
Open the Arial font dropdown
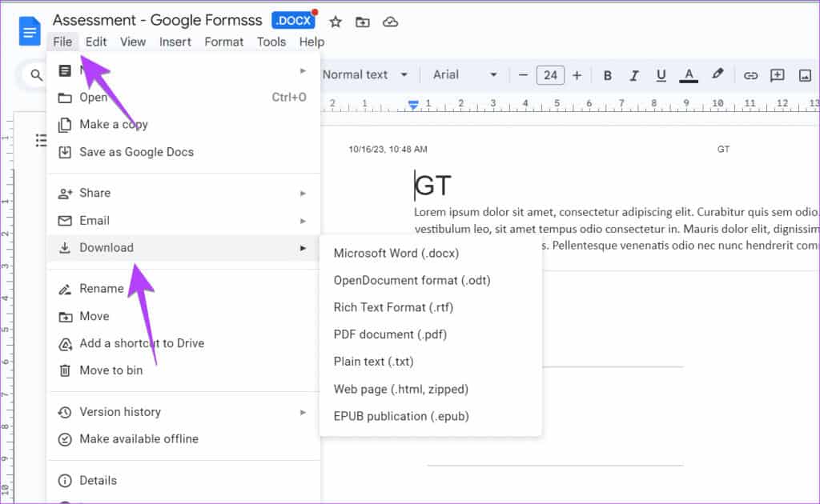(x=464, y=74)
